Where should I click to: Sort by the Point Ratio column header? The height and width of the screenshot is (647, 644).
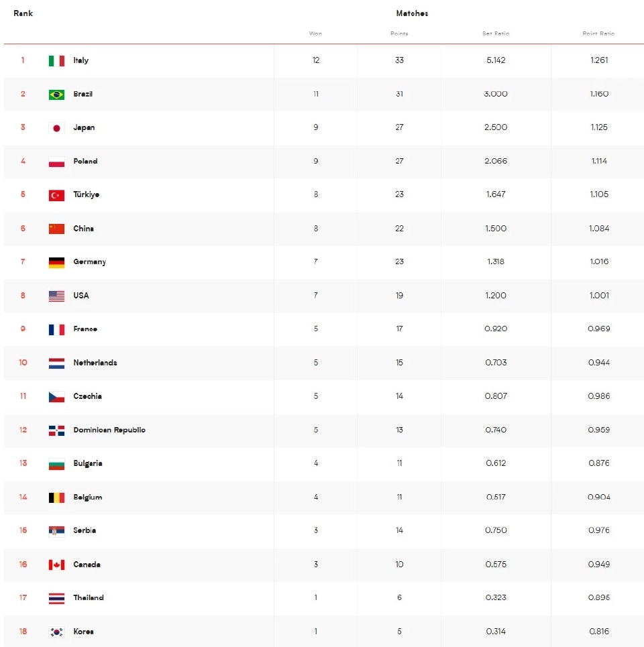[x=598, y=34]
